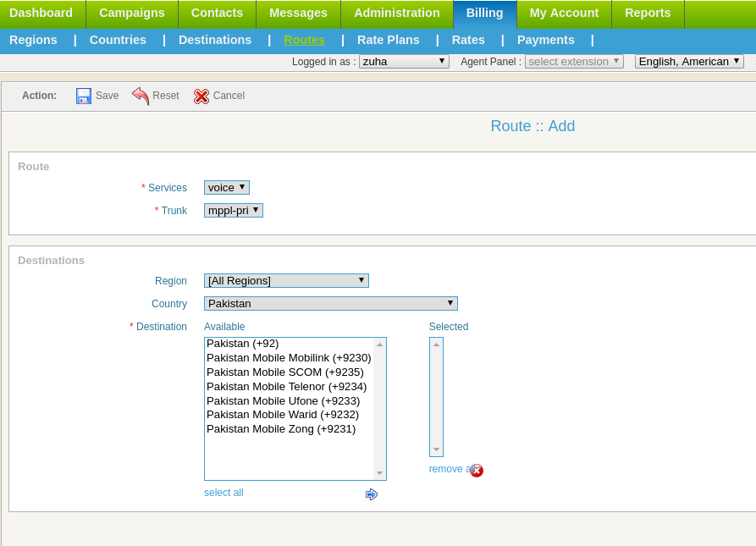Click the Cancel button label
The width and height of the screenshot is (756, 546).
[229, 96]
